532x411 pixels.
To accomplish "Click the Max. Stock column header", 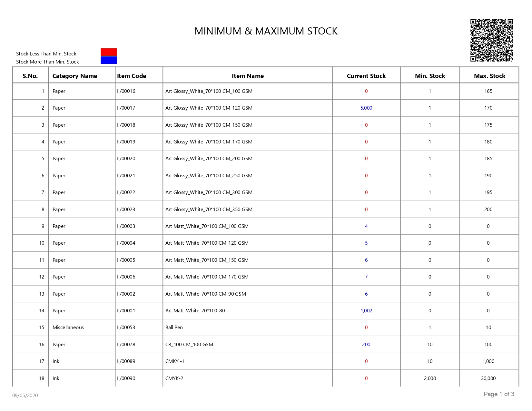I will click(x=489, y=76).
